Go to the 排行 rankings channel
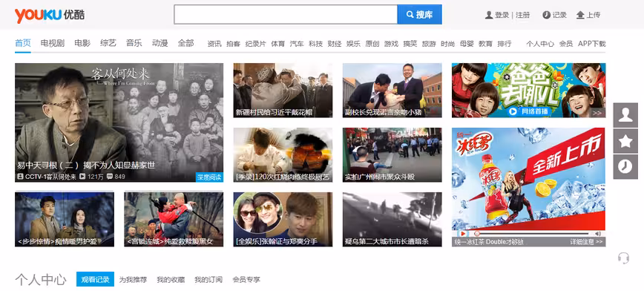644x291 pixels. coord(505,44)
